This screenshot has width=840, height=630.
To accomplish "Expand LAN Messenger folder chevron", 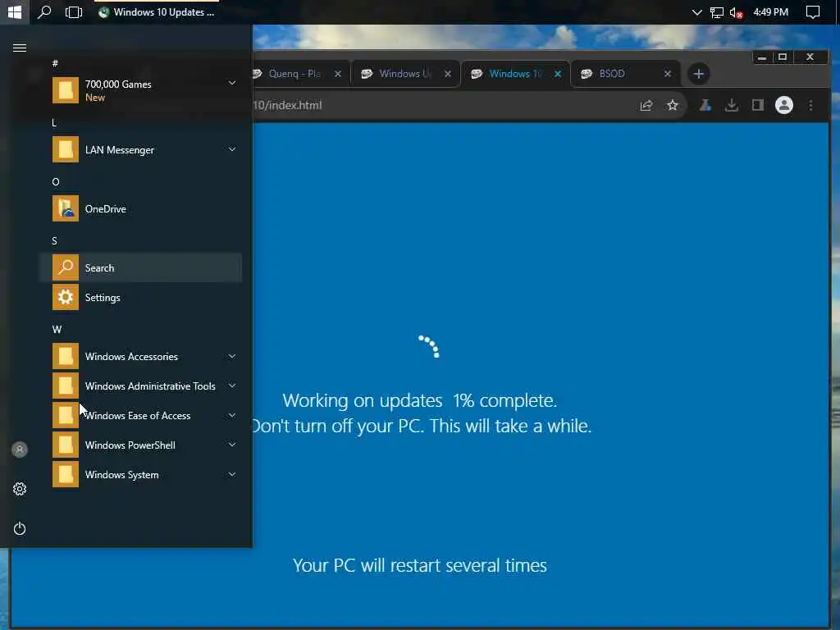I will pos(232,149).
